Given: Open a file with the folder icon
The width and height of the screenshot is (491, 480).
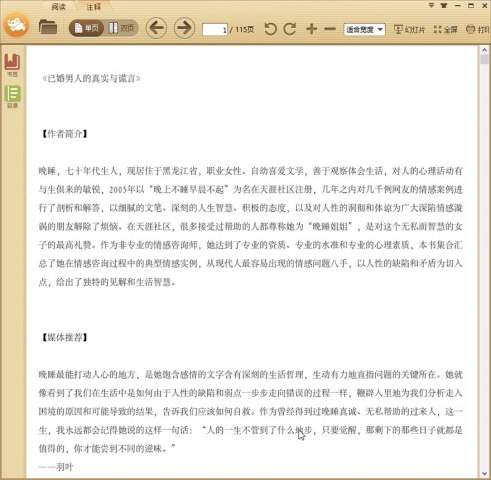Looking at the screenshot, I should (48, 27).
